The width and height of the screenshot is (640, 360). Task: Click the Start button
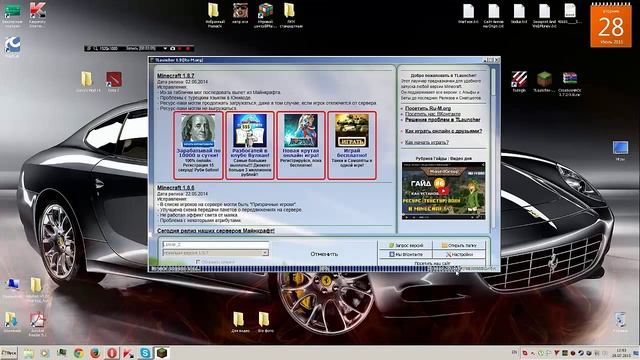(9, 353)
